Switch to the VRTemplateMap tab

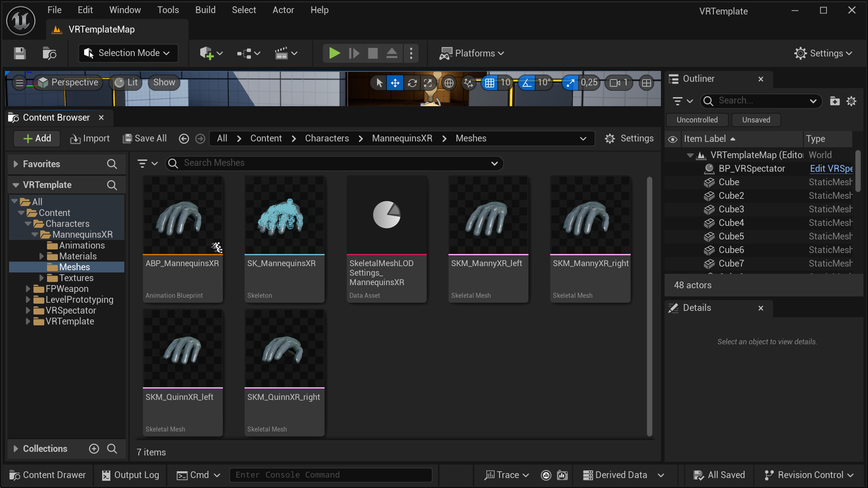[101, 29]
